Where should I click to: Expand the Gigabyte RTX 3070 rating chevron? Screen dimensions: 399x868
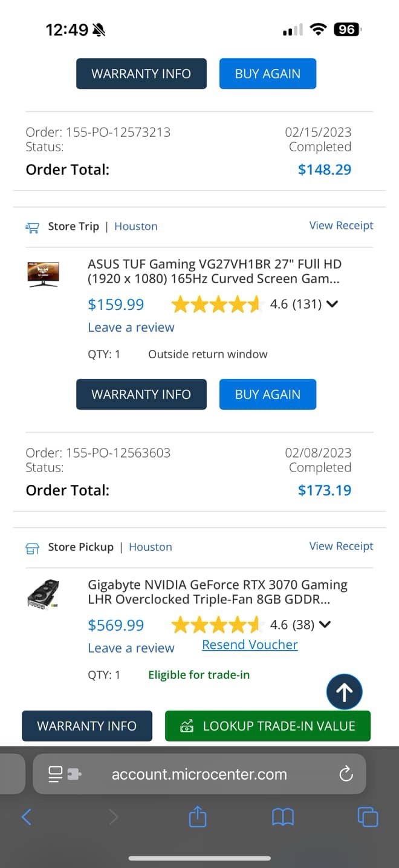coord(325,625)
